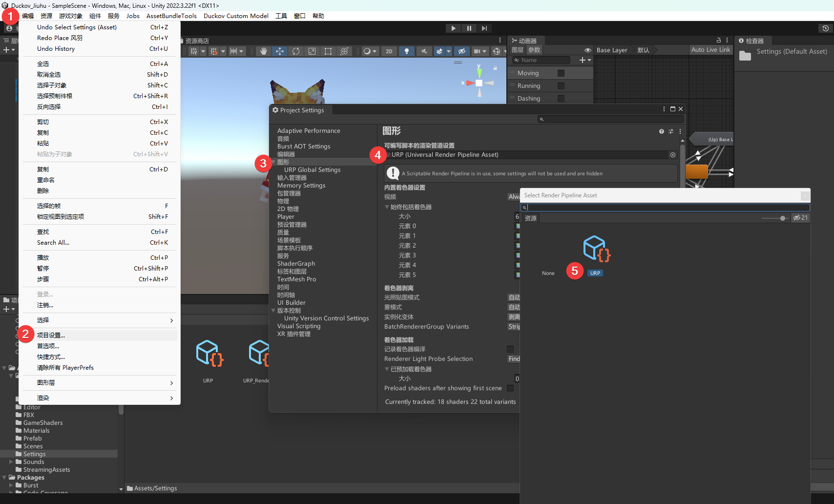Click the Auto Live Link button

(710, 50)
